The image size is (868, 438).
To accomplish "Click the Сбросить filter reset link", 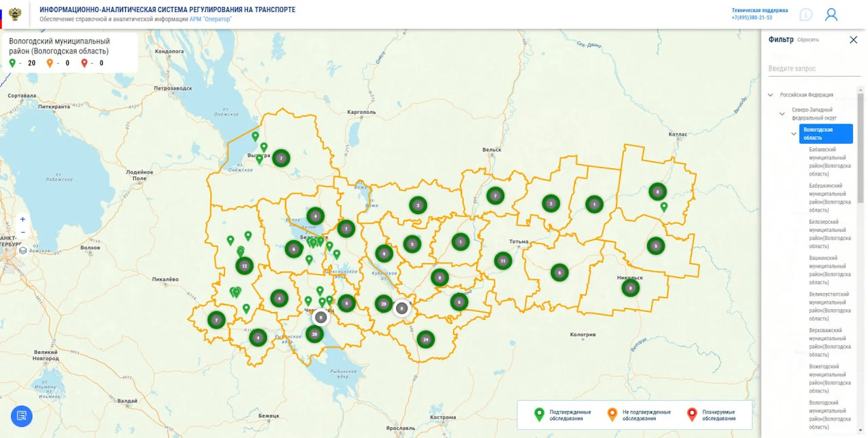I will click(807, 40).
